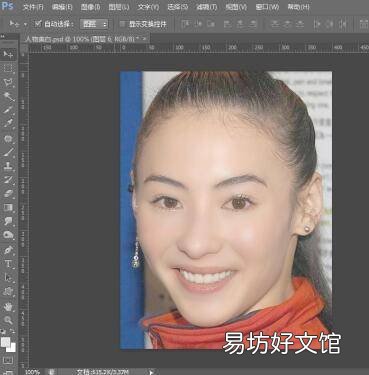Open the 文件(F) menu

(33, 7)
